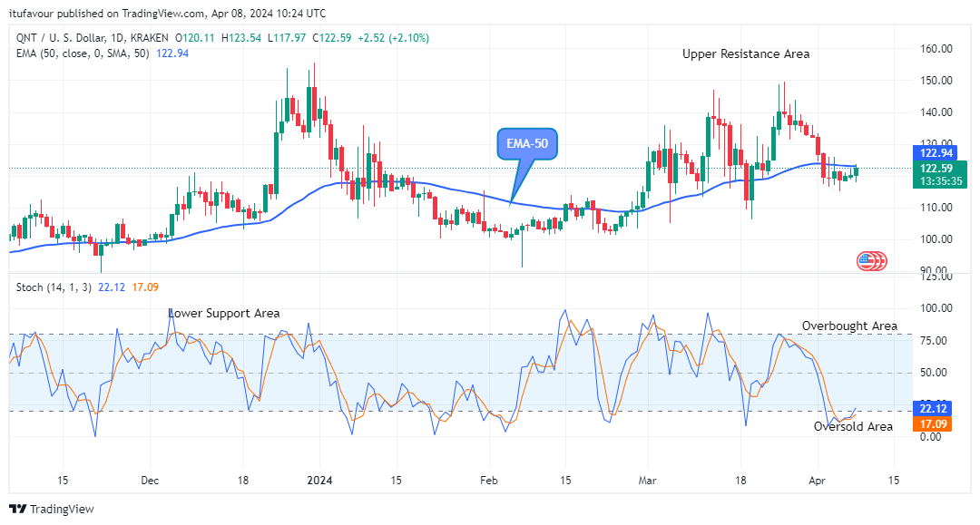Click the blue 22.12 stochastic value label
The width and height of the screenshot is (980, 525).
933,408
